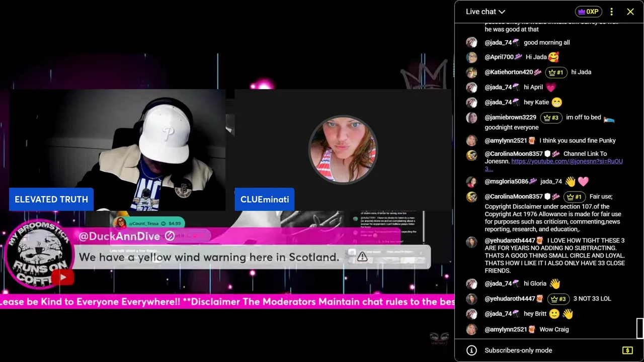Open the Live chat mode dropdown
This screenshot has width=644, height=362.
tap(485, 12)
